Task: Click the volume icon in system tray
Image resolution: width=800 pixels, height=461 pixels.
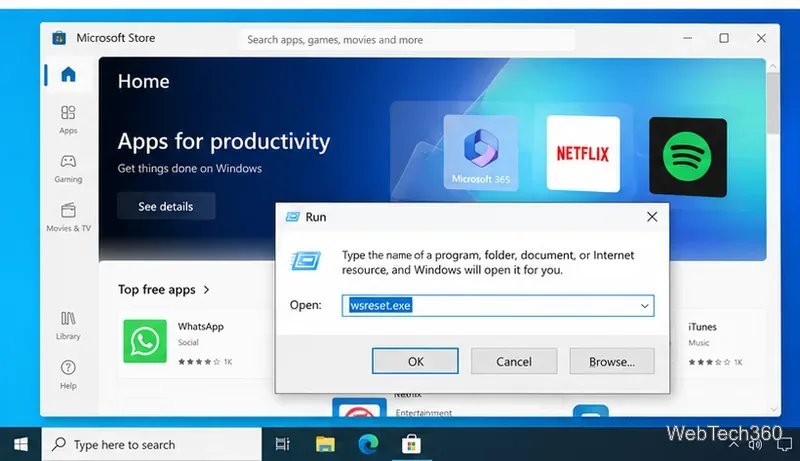Action: click(x=755, y=445)
